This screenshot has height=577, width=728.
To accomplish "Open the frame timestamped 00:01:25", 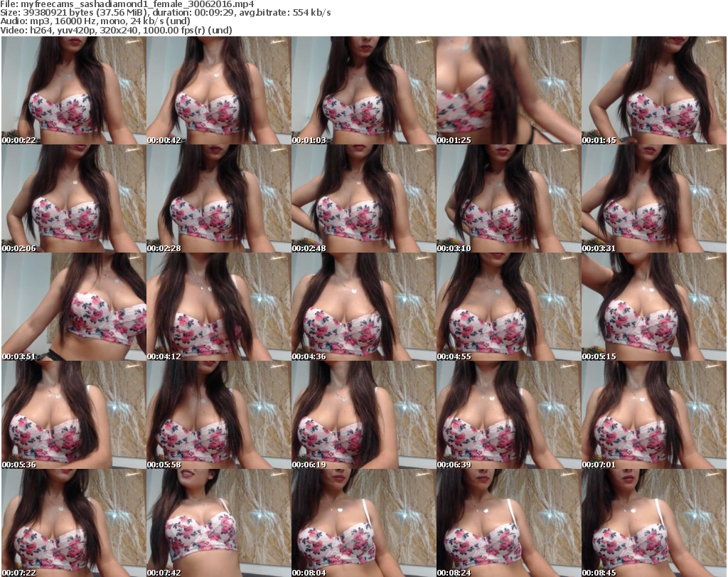I will tap(508, 90).
